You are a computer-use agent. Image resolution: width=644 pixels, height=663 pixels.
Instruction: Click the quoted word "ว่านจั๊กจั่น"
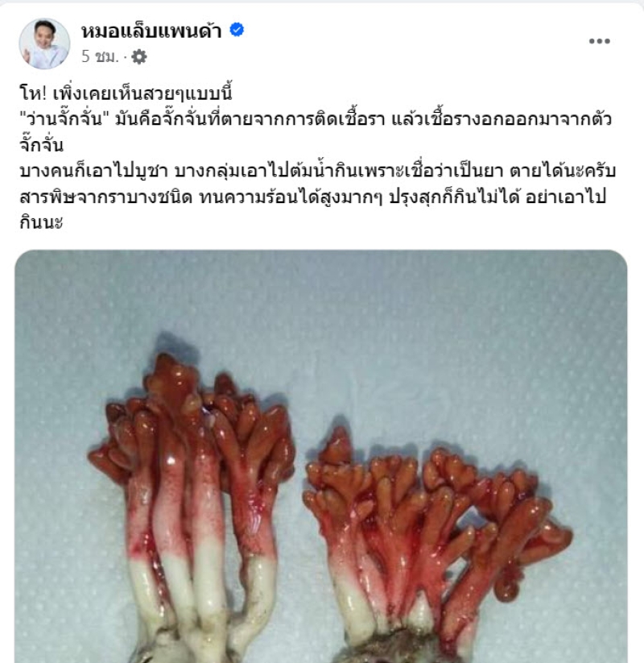pyautogui.click(x=64, y=119)
